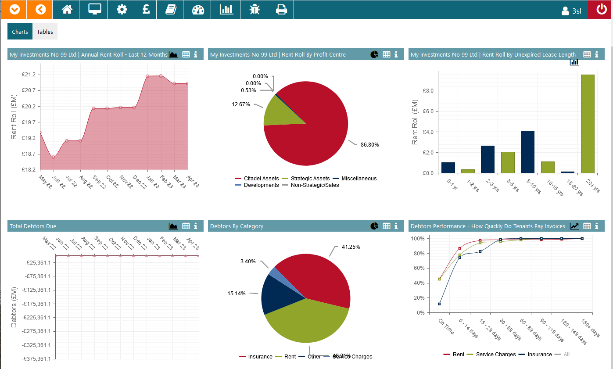613x369 pixels.
Task: Open the Home icon in top toolbar
Action: pos(67,9)
